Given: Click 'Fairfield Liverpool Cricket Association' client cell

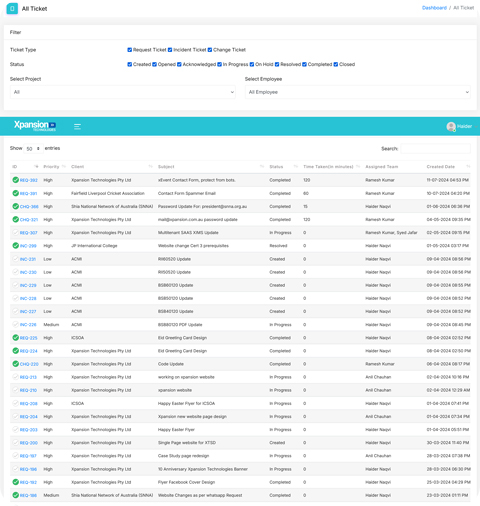Looking at the screenshot, I should tap(108, 193).
